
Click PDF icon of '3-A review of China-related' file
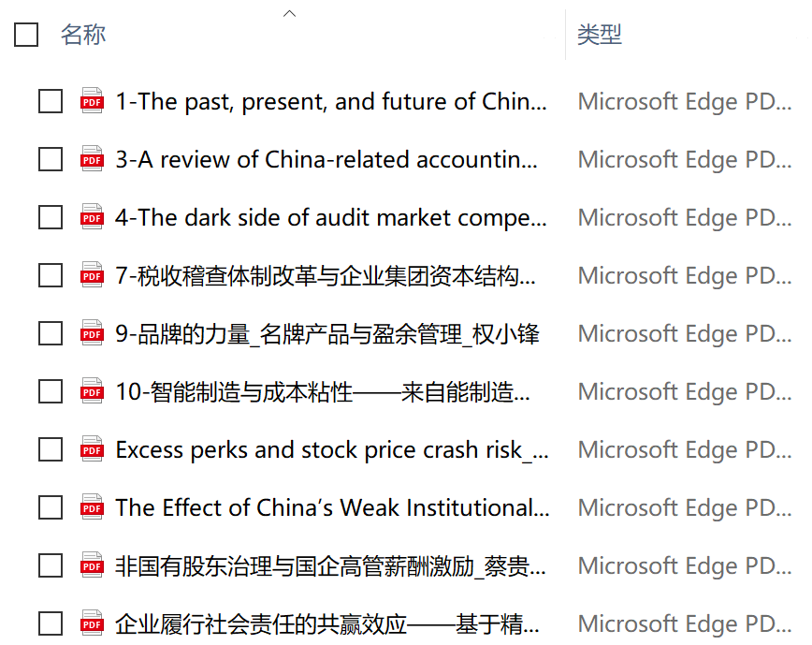coord(92,159)
